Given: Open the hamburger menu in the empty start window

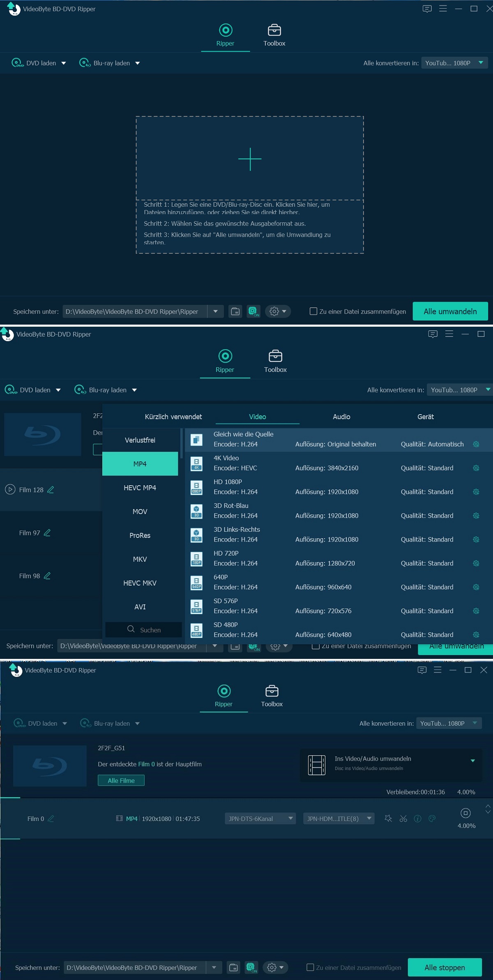Looking at the screenshot, I should click(443, 9).
